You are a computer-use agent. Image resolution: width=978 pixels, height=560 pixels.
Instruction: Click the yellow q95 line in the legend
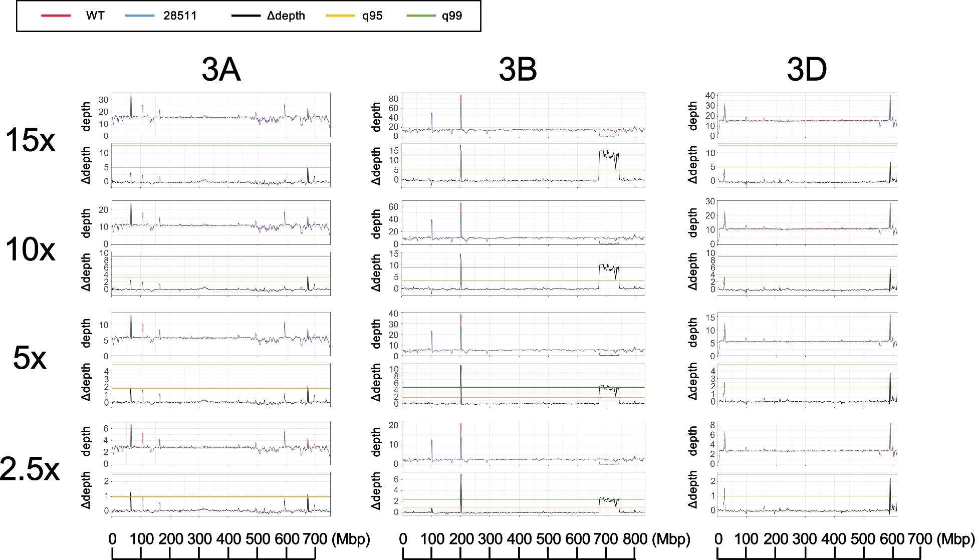340,16
